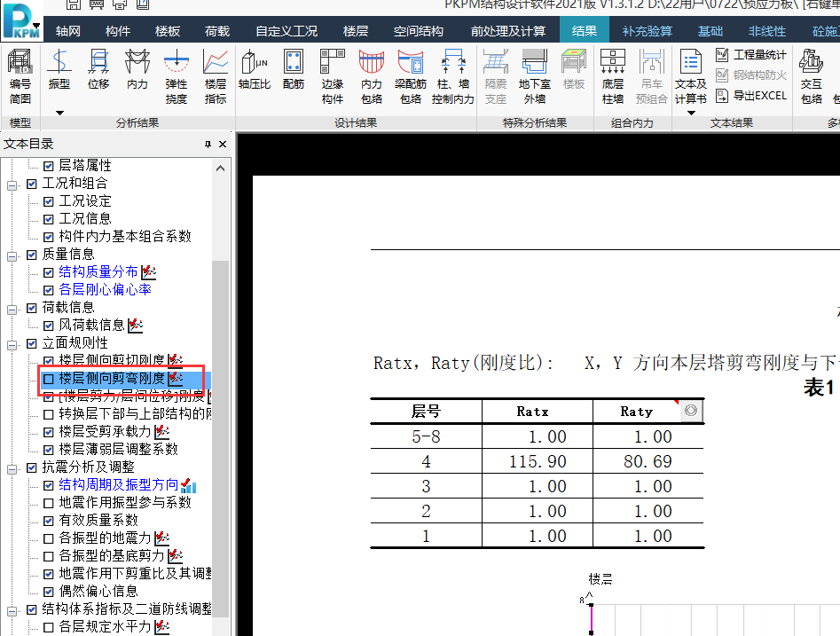Viewport: 840px width, 636px height.
Task: Open 底层柱墙 combined forces
Action: coord(613,76)
